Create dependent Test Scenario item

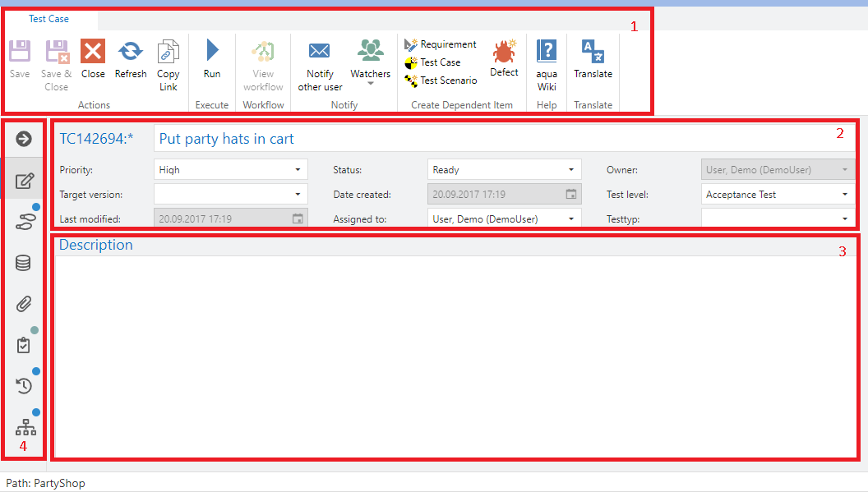tap(441, 80)
